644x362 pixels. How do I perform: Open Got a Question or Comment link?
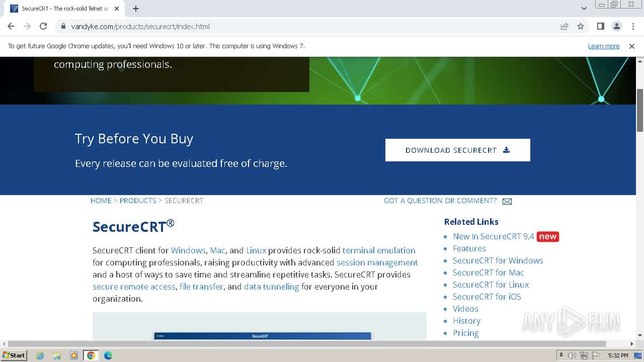(x=440, y=200)
